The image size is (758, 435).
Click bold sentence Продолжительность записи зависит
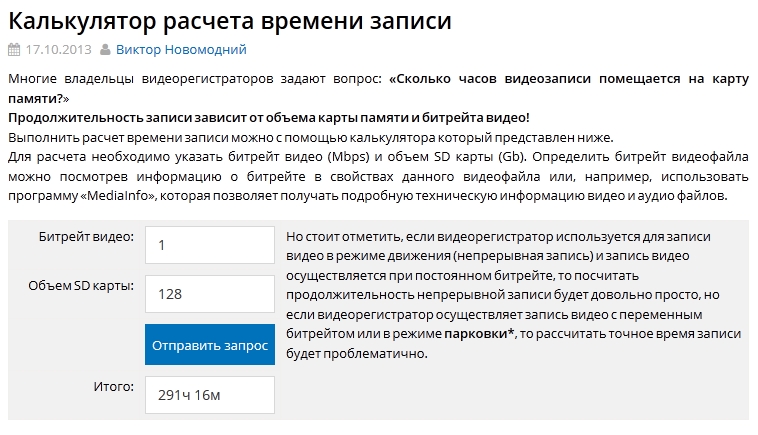coord(268,118)
